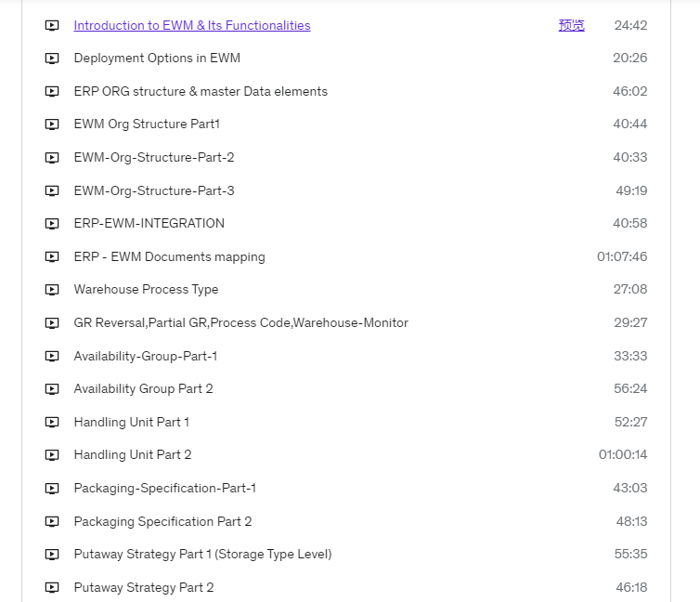Click video icon next to ERP ORG structure lecture
Viewport: 700px width, 602px height.
click(x=52, y=92)
